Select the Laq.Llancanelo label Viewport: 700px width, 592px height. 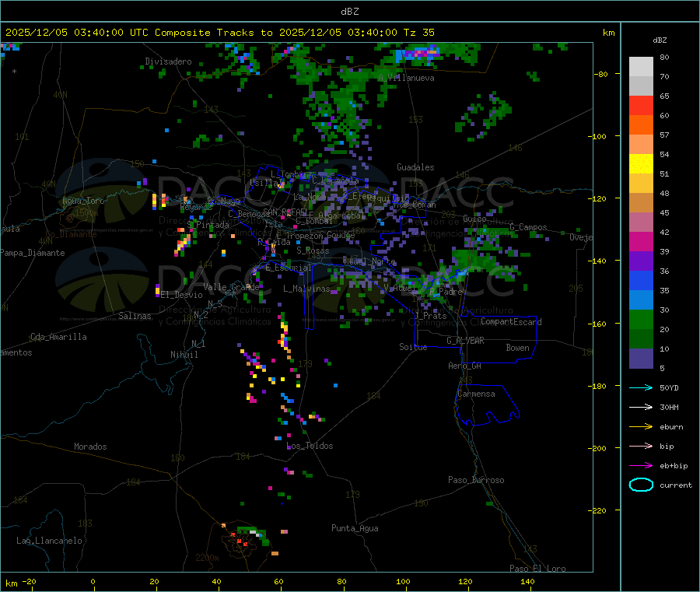click(49, 541)
